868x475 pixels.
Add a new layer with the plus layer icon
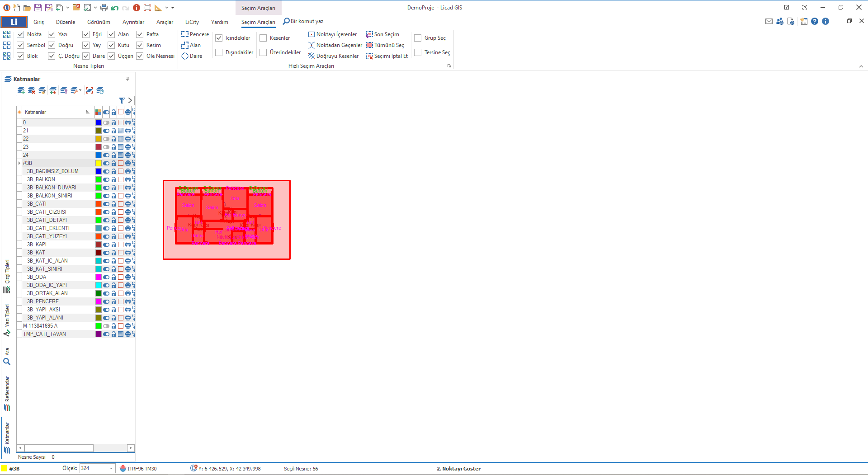pyautogui.click(x=21, y=90)
